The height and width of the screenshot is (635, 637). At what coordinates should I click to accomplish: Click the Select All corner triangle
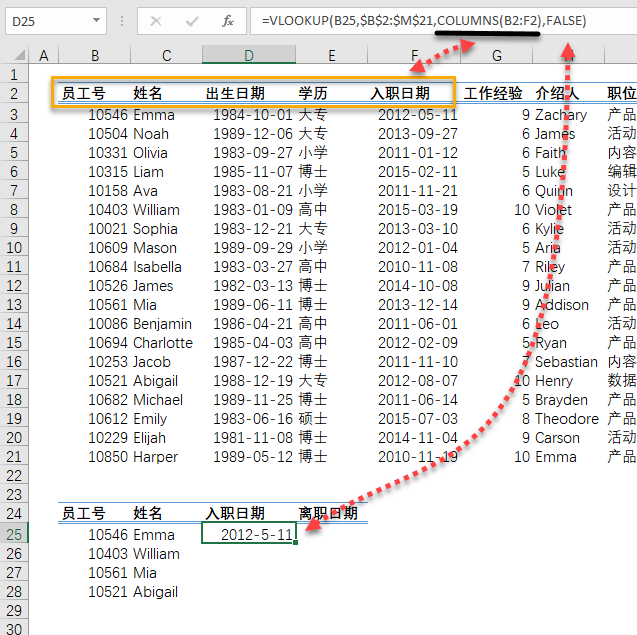point(15,55)
